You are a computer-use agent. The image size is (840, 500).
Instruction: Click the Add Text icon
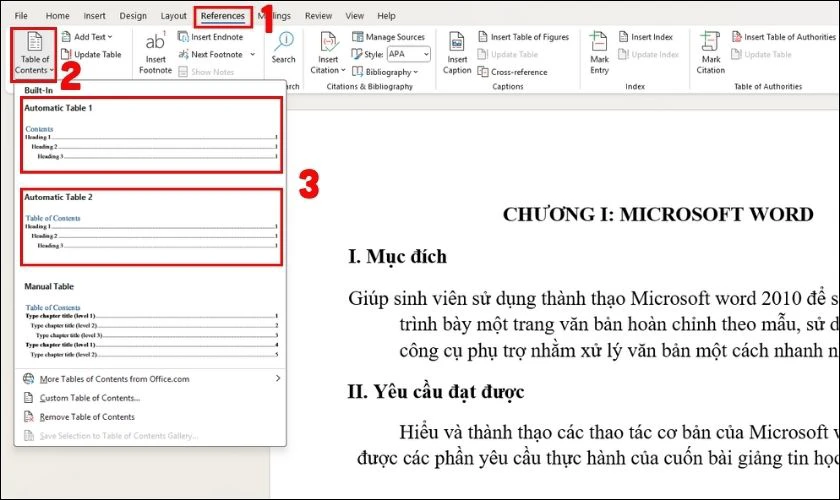pos(66,36)
